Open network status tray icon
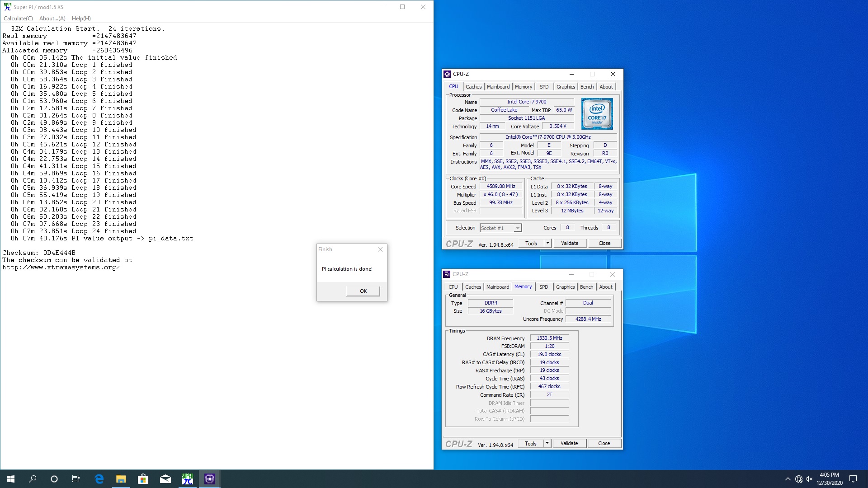Viewport: 868px width, 488px height. [x=799, y=479]
